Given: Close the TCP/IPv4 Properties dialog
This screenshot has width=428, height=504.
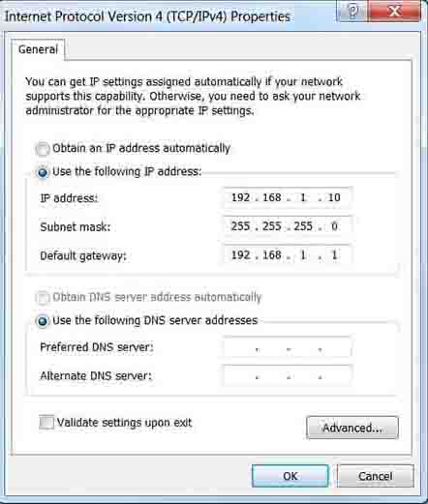Looking at the screenshot, I should 394,11.
